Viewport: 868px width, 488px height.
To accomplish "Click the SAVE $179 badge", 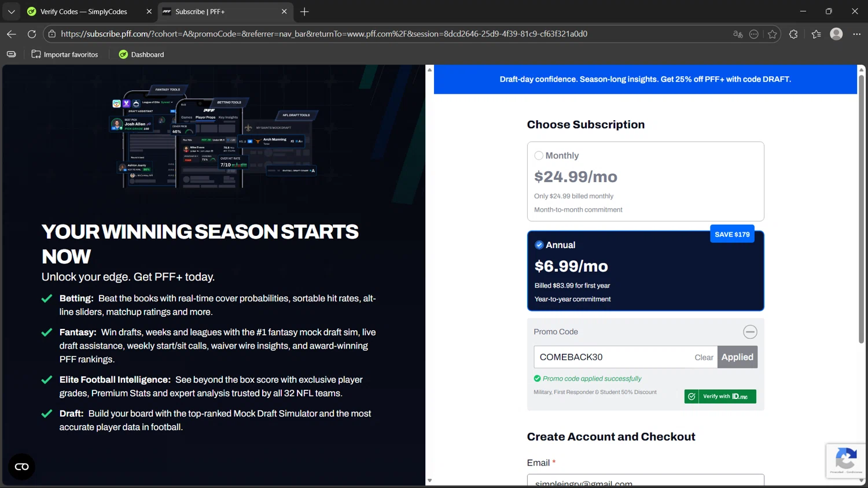I will point(732,234).
